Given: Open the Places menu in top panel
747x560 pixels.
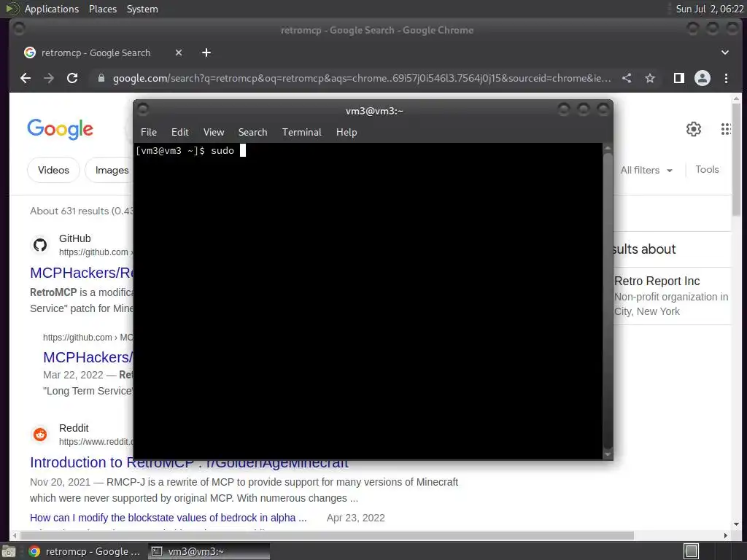Looking at the screenshot, I should pos(103,9).
